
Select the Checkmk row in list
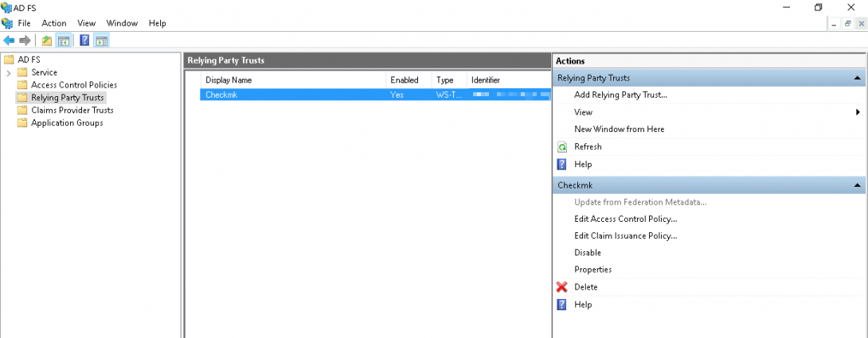pos(375,95)
